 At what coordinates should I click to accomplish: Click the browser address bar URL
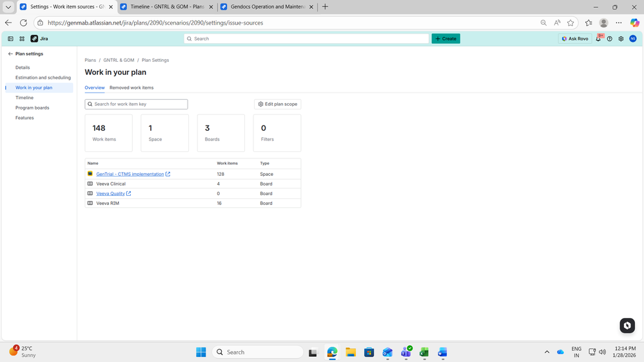155,23
